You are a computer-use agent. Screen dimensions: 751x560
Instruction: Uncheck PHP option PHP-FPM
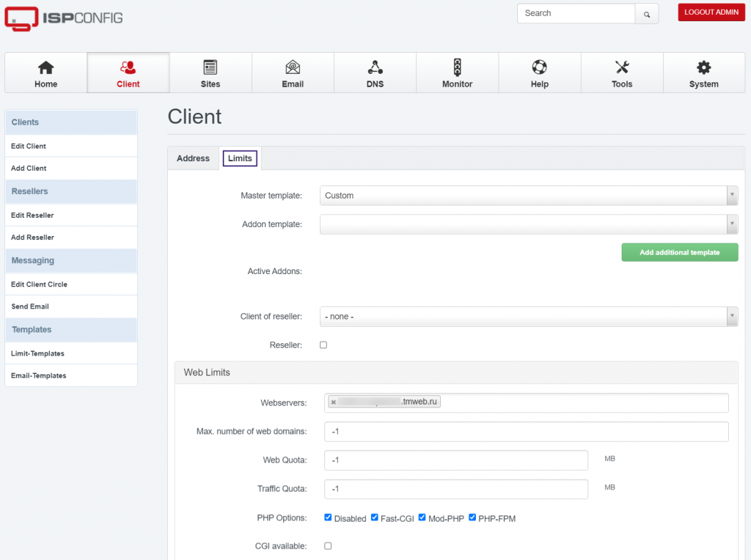[472, 517]
